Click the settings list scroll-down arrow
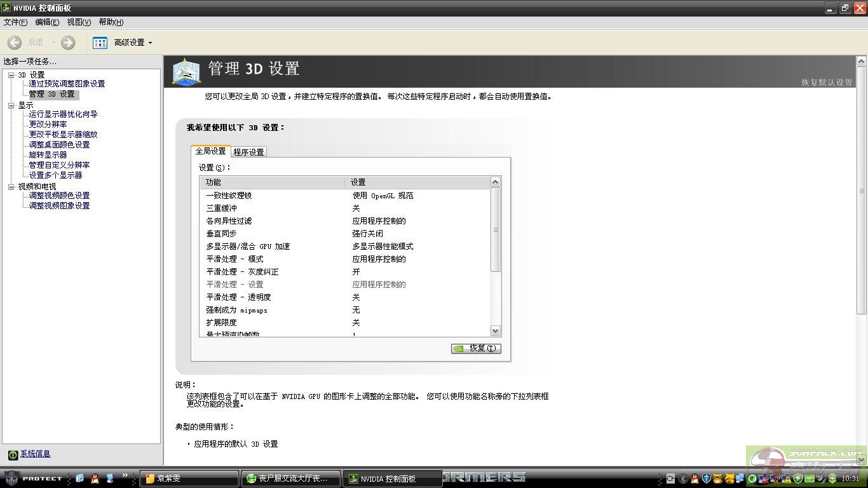The width and height of the screenshot is (868, 488). pos(496,331)
